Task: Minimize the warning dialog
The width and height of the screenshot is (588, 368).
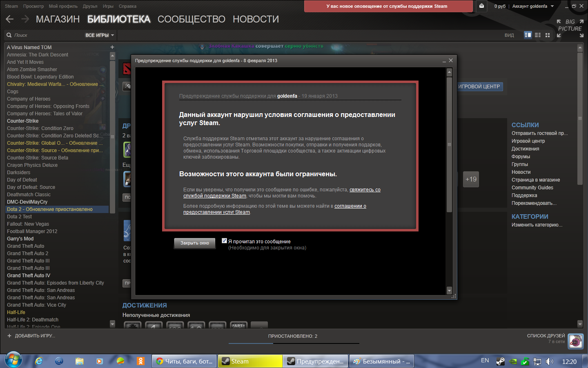Action: click(444, 61)
